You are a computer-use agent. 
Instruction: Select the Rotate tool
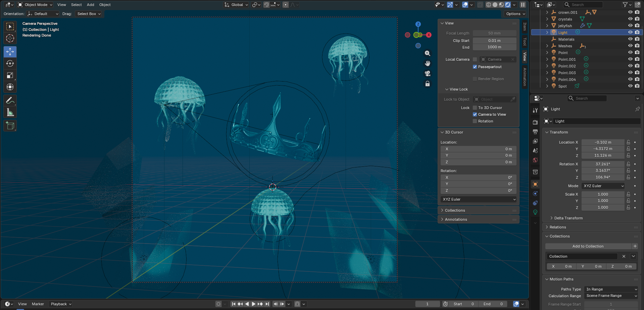[10, 63]
